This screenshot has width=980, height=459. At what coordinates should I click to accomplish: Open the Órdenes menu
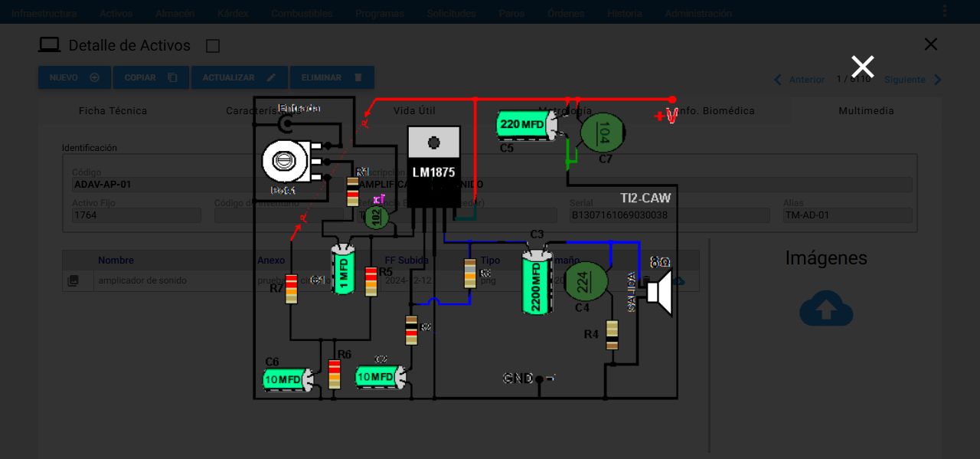566,13
